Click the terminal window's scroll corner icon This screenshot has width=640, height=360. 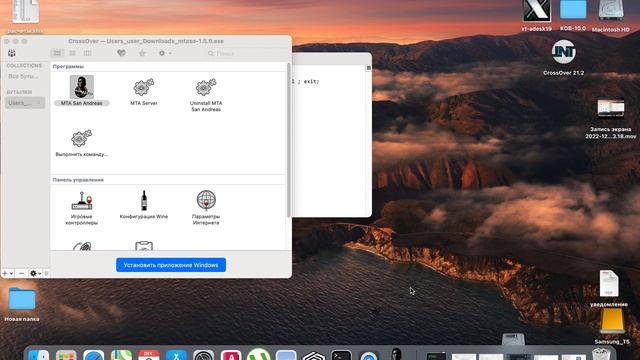pos(369,68)
